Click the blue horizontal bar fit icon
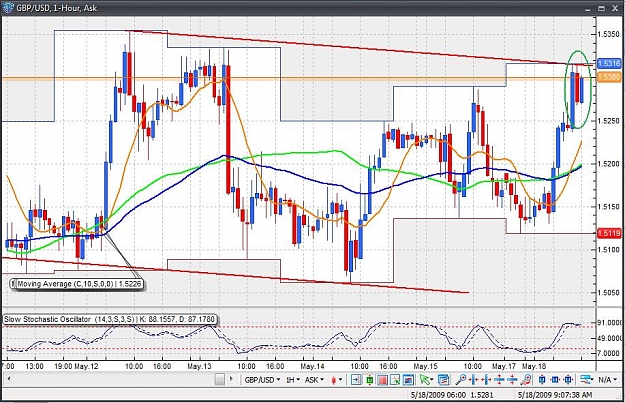625x403 pixels. [x=555, y=379]
